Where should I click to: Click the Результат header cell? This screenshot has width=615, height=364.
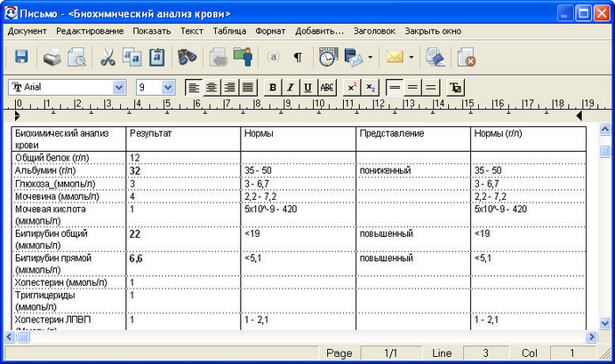coord(183,138)
